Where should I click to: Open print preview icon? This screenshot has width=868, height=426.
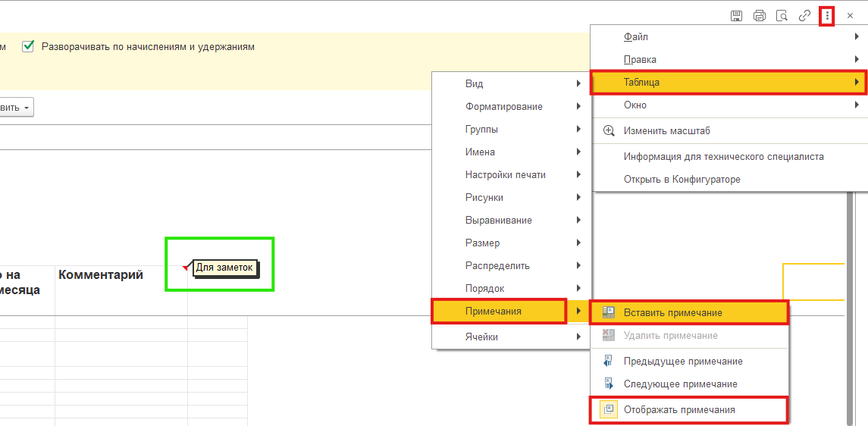(782, 16)
